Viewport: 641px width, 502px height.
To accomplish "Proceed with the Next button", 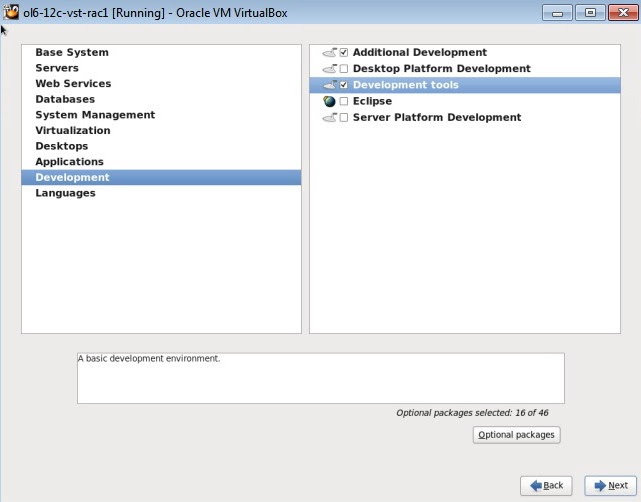I will click(x=610, y=485).
